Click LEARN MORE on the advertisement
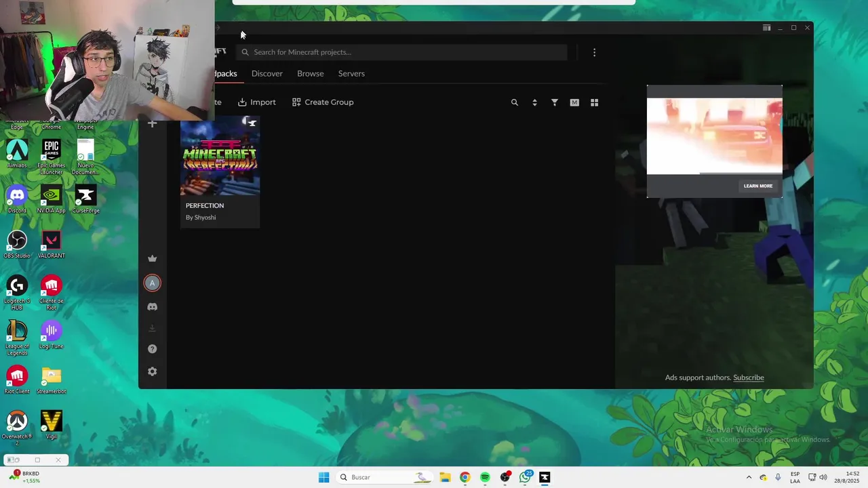 click(x=757, y=186)
